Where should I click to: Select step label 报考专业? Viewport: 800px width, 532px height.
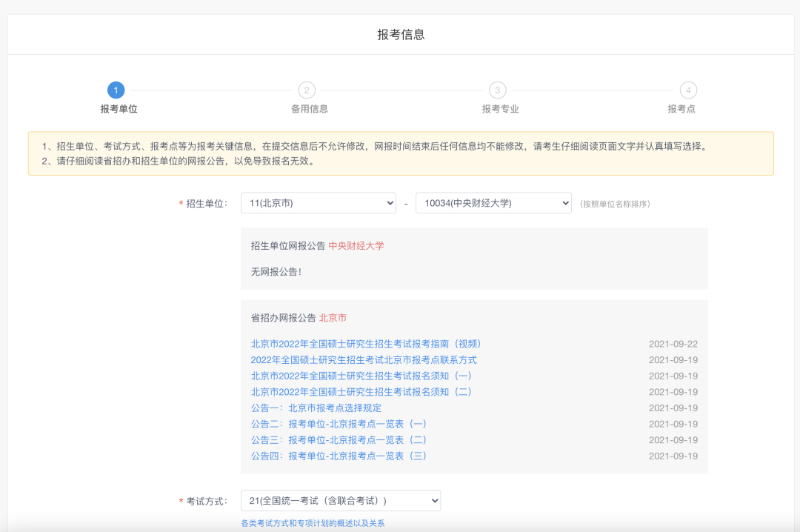coord(501,109)
